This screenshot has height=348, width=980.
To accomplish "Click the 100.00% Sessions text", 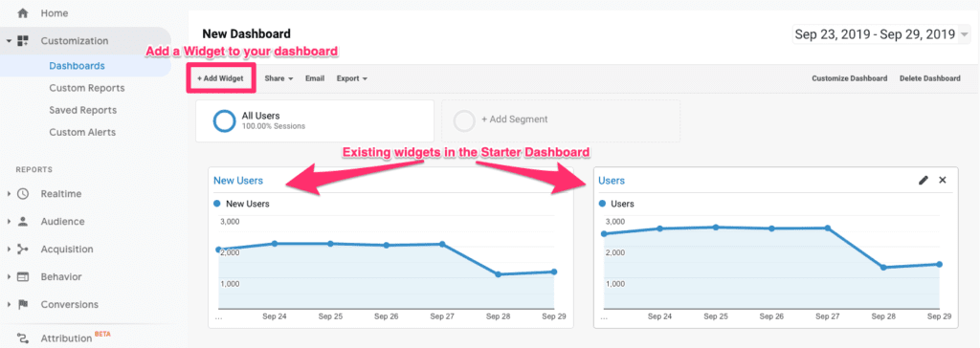I will click(x=273, y=126).
